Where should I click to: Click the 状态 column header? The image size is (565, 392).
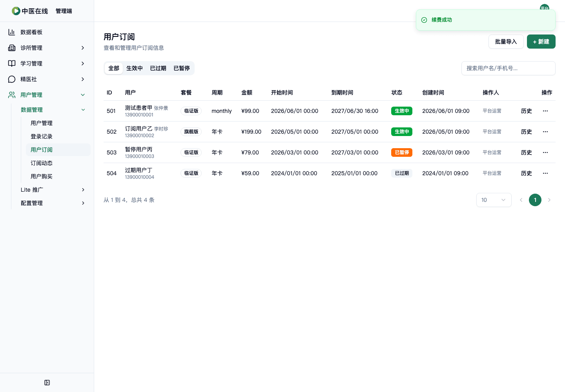pyautogui.click(x=397, y=93)
